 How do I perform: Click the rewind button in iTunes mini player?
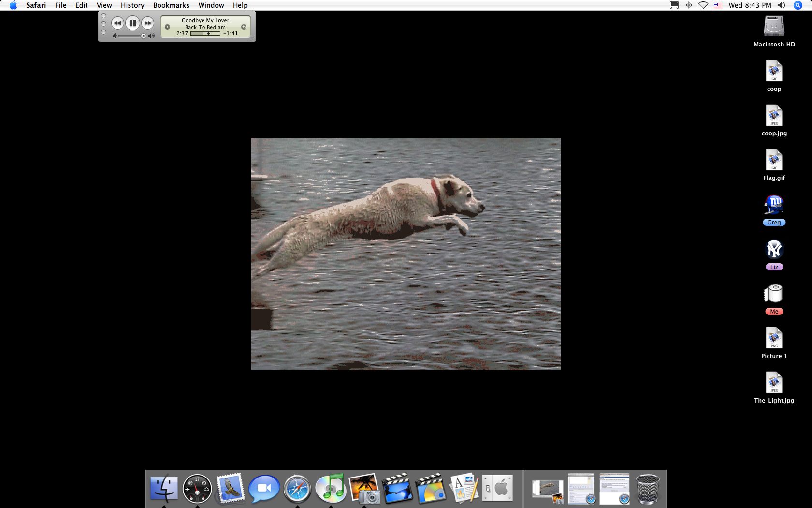pyautogui.click(x=117, y=23)
